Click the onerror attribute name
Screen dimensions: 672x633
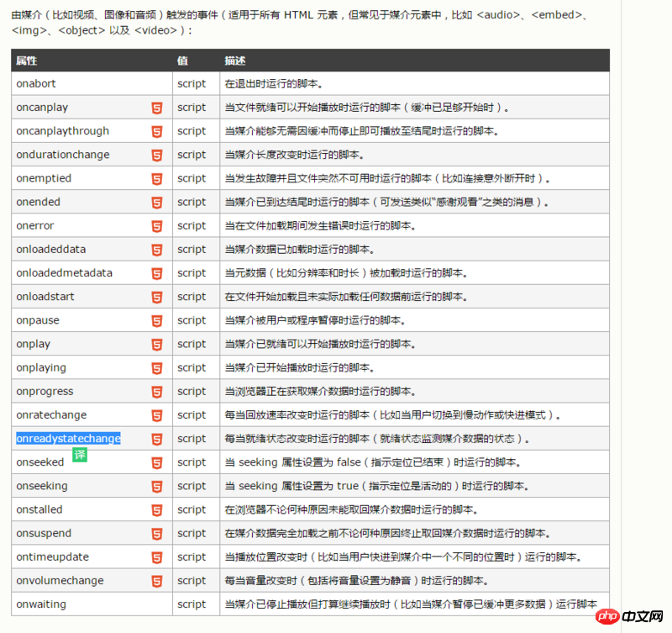tap(35, 225)
